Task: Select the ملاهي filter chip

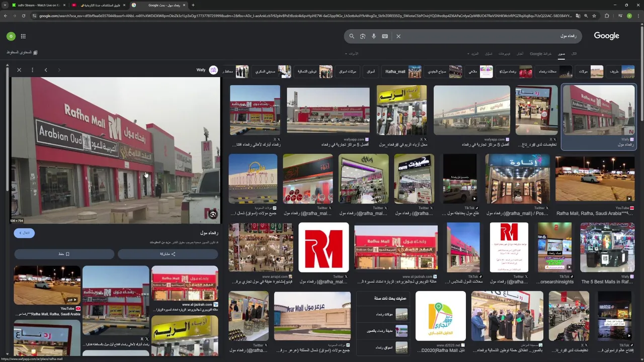Action: pos(480,71)
